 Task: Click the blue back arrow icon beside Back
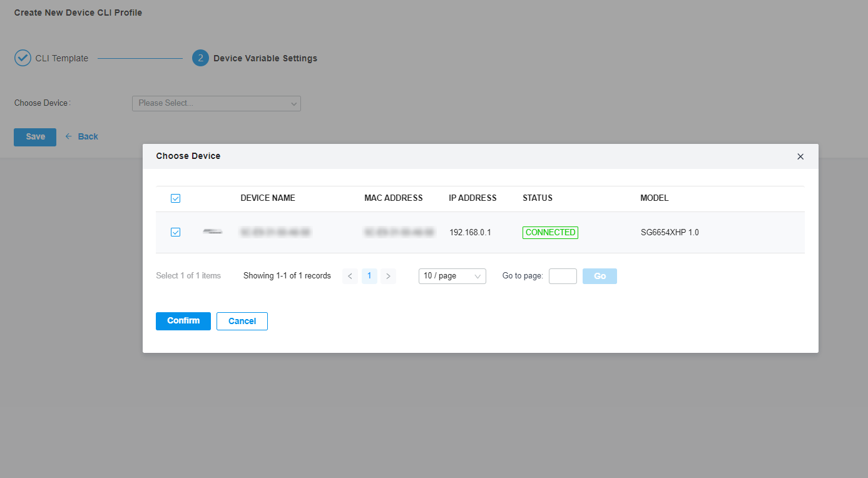pyautogui.click(x=68, y=136)
